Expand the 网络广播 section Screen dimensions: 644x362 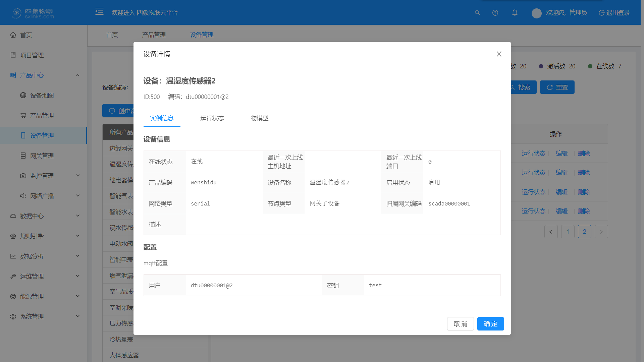(x=78, y=195)
